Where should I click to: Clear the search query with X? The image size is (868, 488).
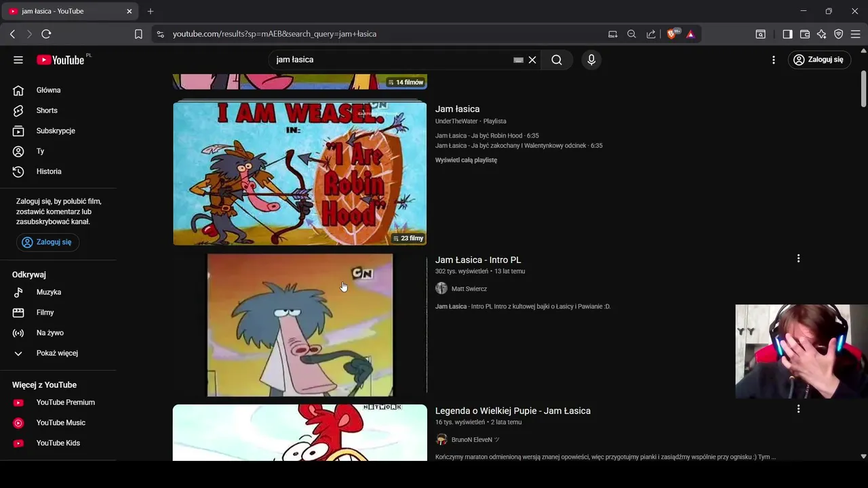tap(532, 60)
